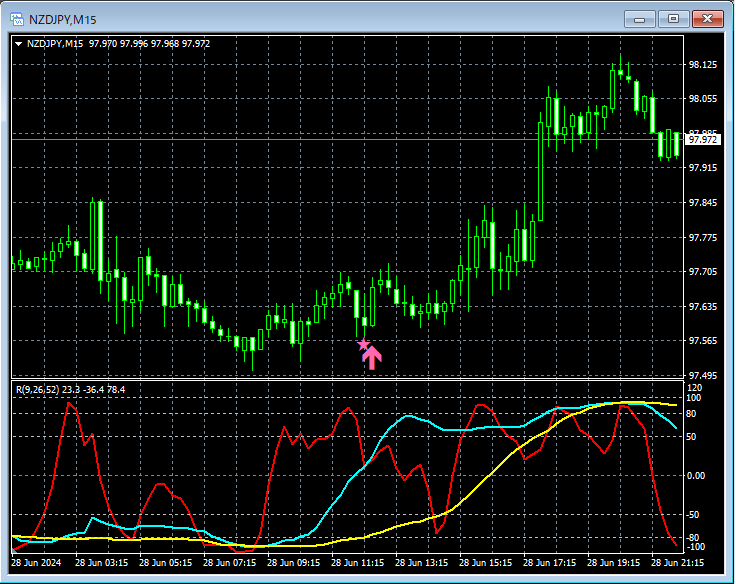Click the 28 Jun 17:15 time label
This screenshot has width=736, height=584.
(x=550, y=562)
